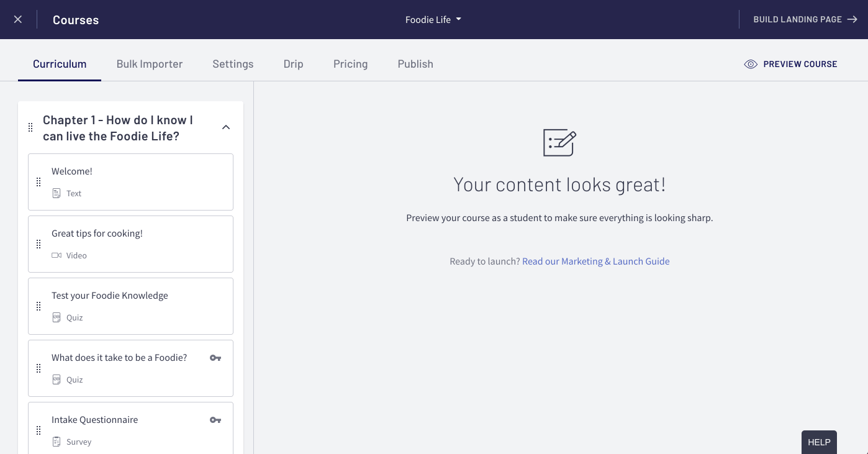868x454 pixels.
Task: Click the 'Video' label under Great tips
Action: coord(76,255)
